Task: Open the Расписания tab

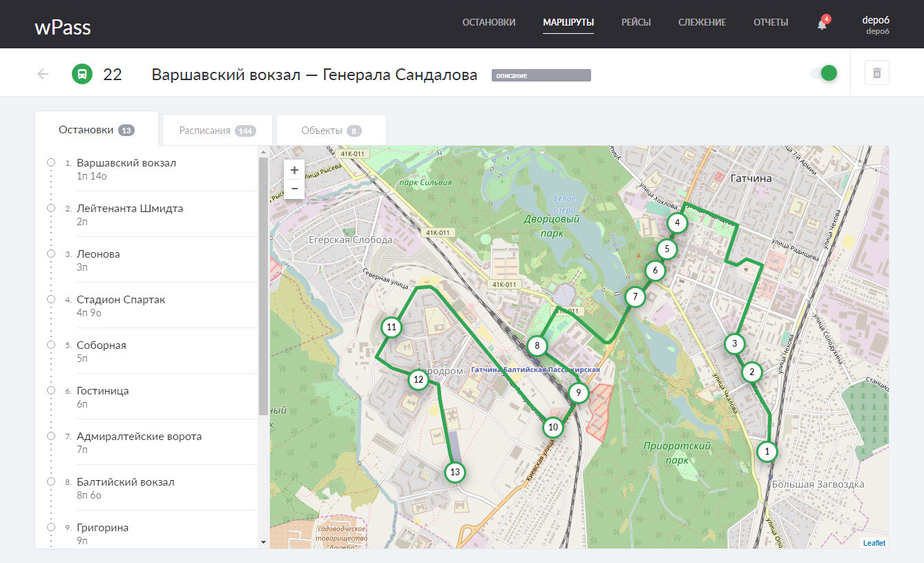Action: point(217,131)
